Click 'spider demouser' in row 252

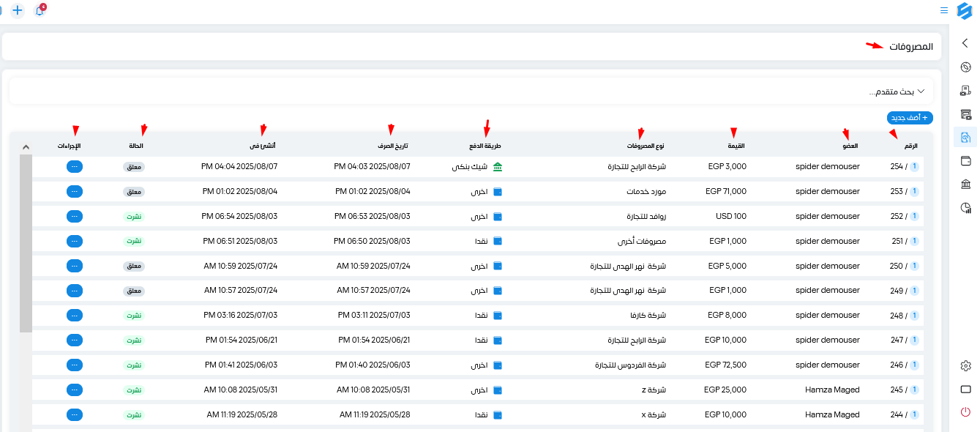(x=828, y=217)
